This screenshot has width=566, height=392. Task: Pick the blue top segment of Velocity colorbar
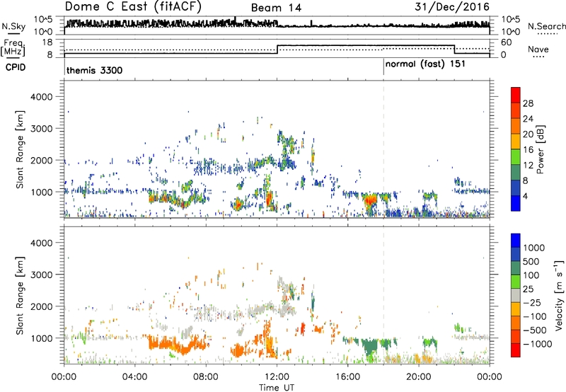[516, 241]
